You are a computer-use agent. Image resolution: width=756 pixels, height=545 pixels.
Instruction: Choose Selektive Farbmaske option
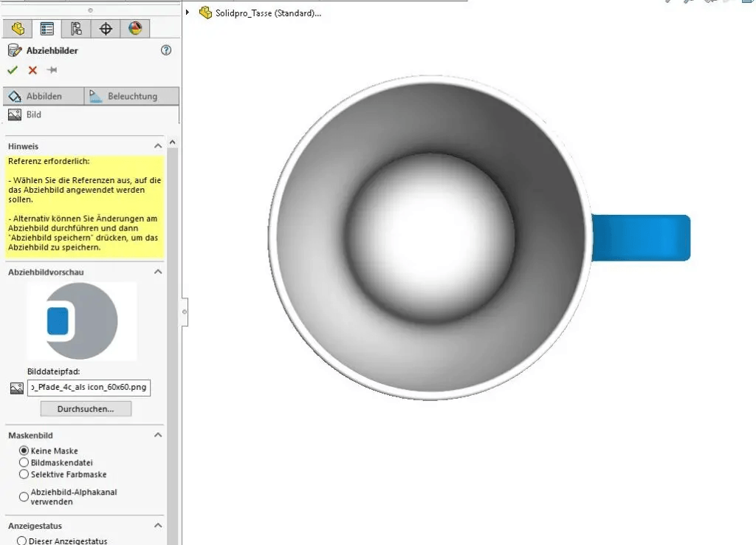[x=24, y=474]
